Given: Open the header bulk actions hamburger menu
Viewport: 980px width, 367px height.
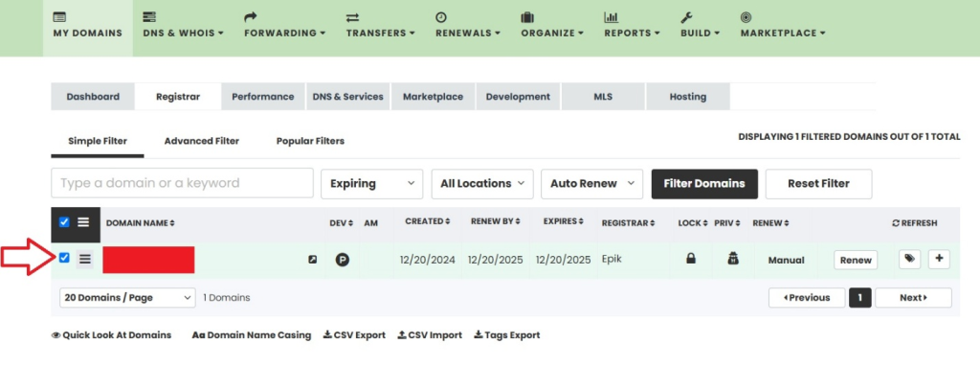Looking at the screenshot, I should 83,222.
